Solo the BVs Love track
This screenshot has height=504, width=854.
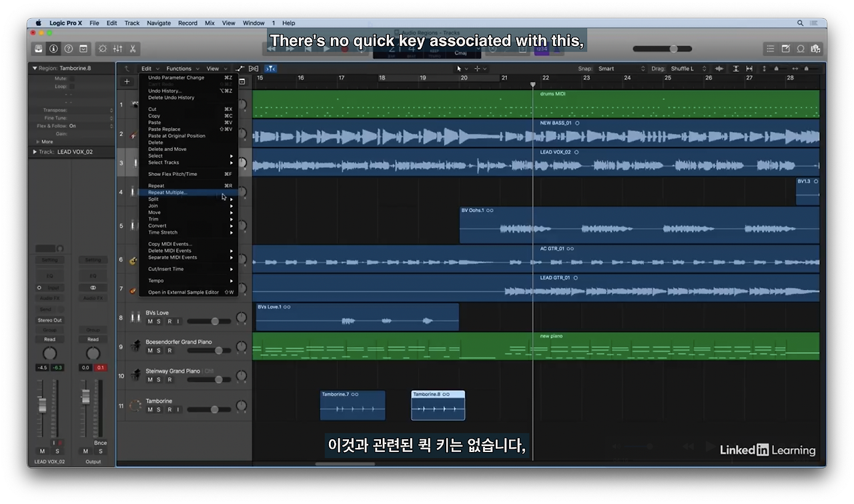tap(159, 321)
